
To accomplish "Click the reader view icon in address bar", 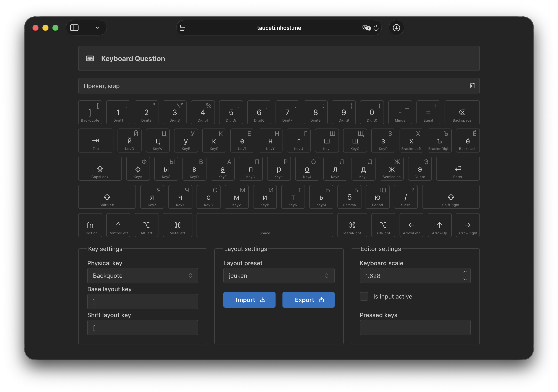I will point(183,28).
